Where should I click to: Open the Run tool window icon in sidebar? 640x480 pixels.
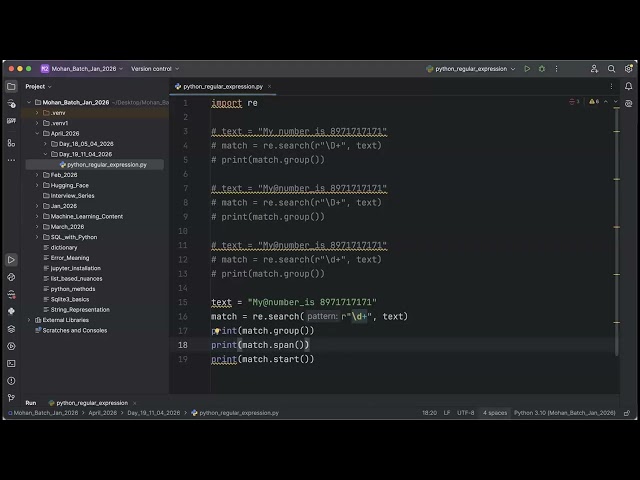[x=11, y=260]
